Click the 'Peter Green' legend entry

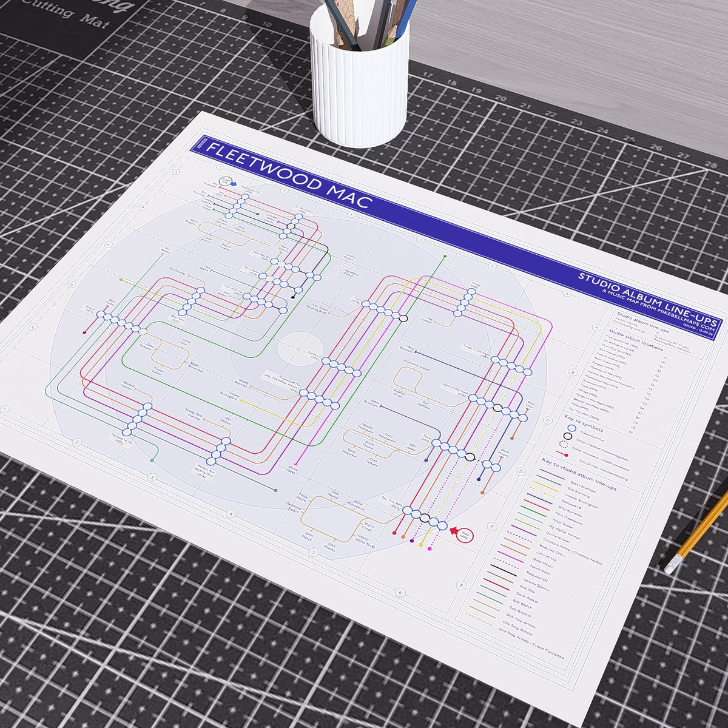tap(562, 524)
